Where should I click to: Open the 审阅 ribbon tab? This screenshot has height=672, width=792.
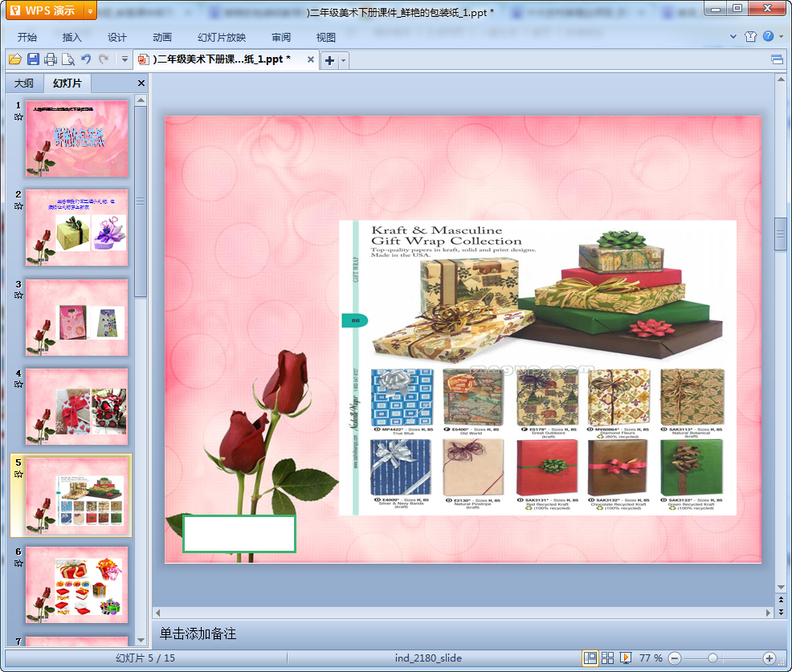[x=281, y=38]
